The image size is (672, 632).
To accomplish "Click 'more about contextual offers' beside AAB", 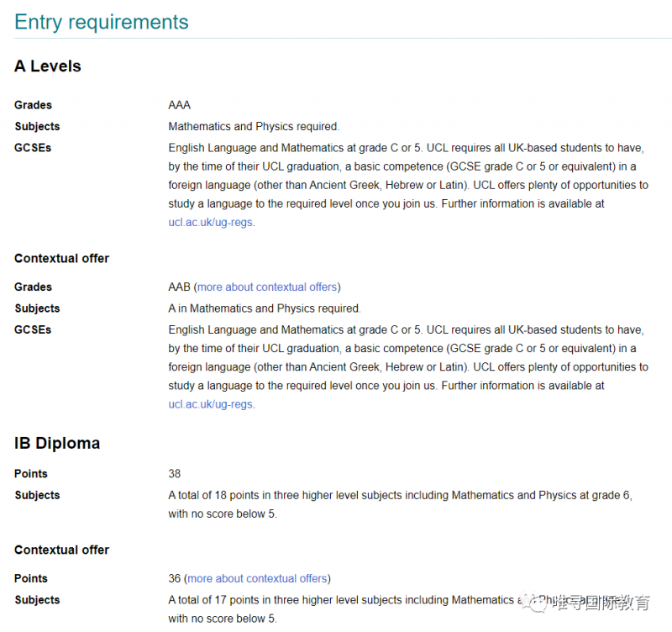I will (267, 287).
